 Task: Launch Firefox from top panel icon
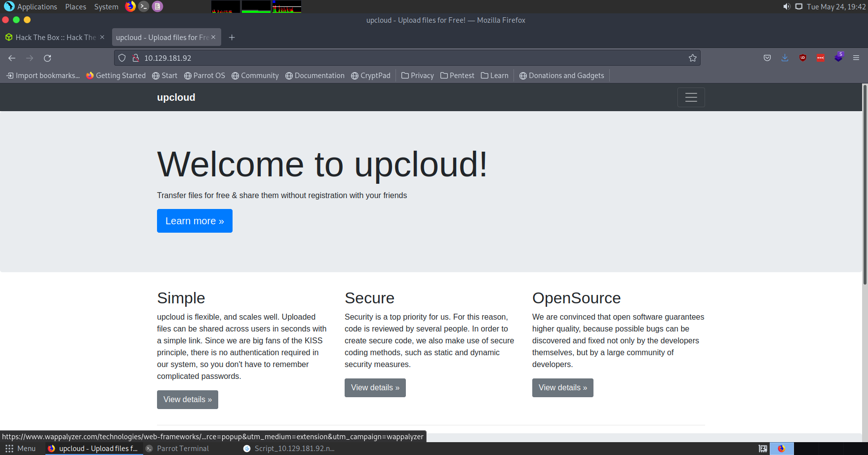(x=130, y=6)
